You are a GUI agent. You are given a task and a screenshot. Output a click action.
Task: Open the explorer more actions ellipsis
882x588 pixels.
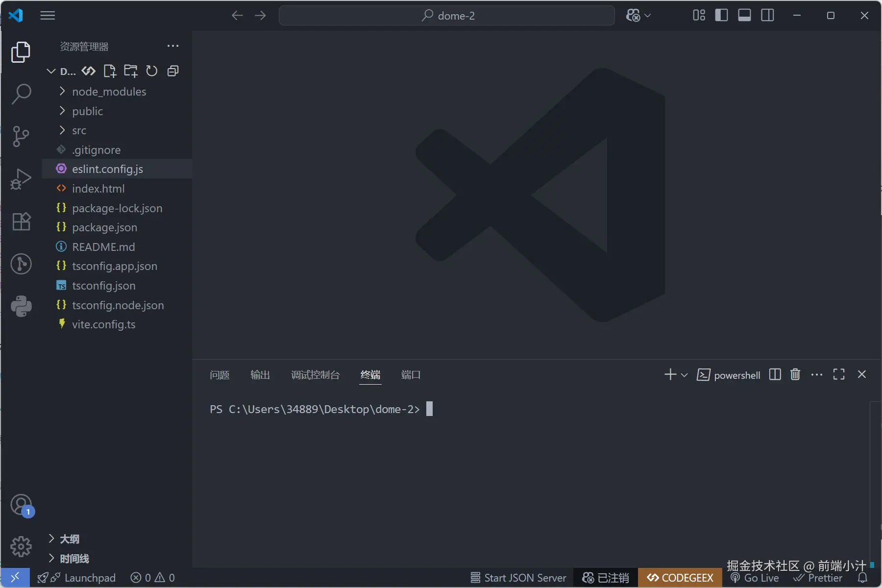(x=173, y=46)
